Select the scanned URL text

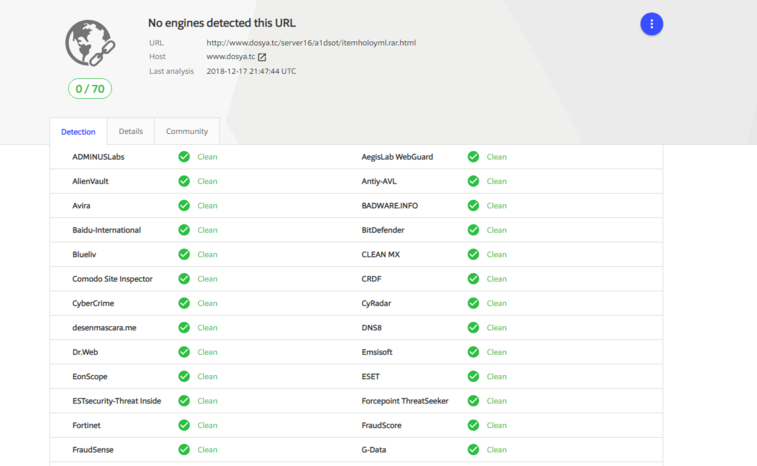click(x=311, y=42)
